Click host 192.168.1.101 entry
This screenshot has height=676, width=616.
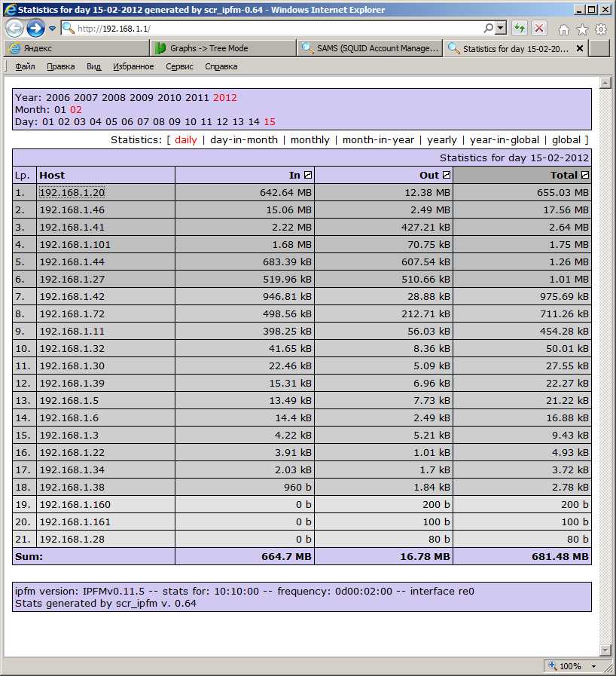click(75, 244)
